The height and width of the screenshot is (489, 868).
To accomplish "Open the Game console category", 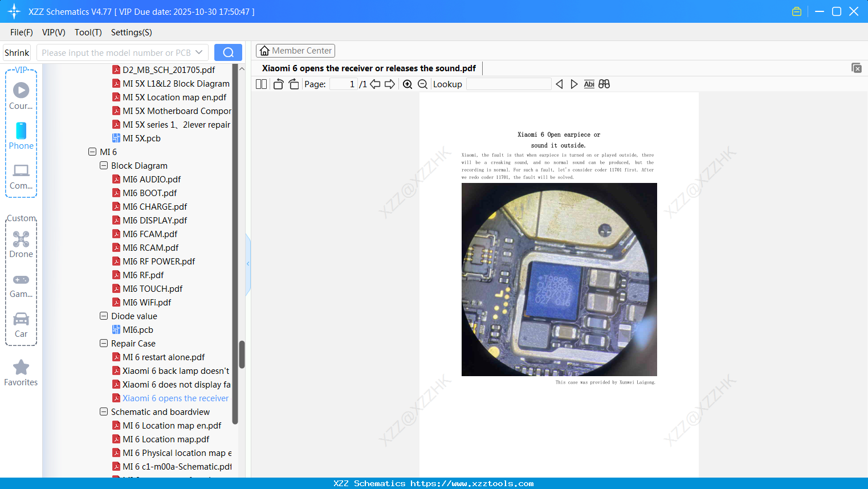I will coord(21,285).
